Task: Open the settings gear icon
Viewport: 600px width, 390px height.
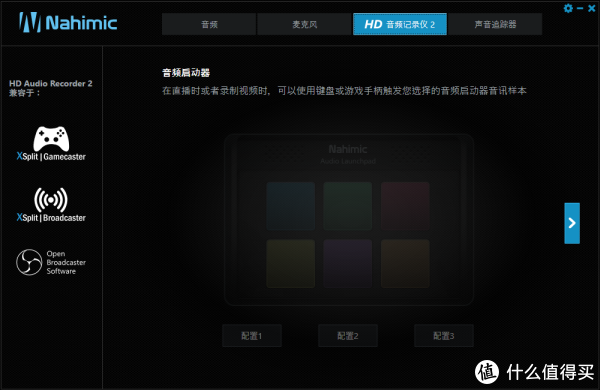Action: (568, 8)
